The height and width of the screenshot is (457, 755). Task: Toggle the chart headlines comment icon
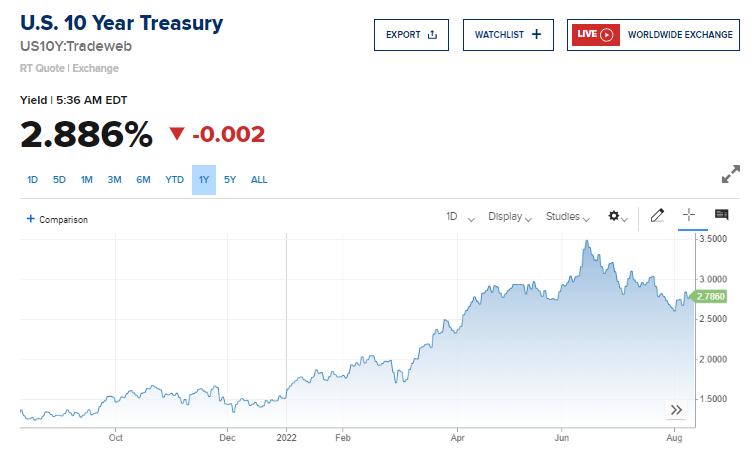click(721, 215)
